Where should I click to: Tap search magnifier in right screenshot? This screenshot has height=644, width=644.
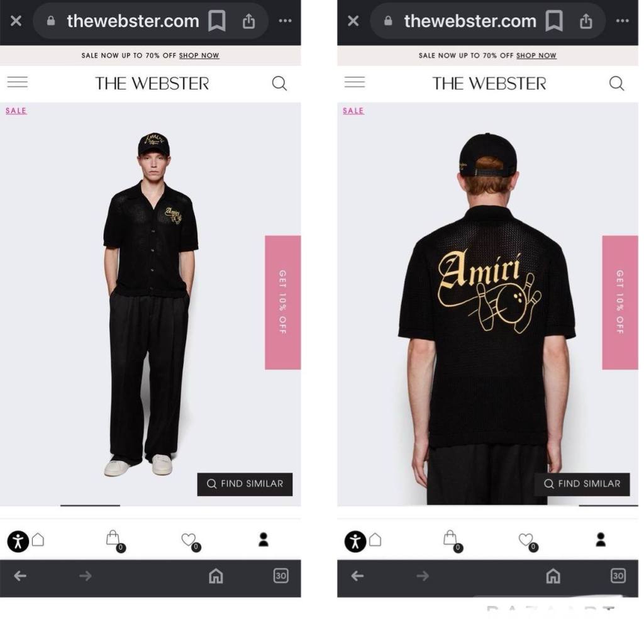point(616,84)
